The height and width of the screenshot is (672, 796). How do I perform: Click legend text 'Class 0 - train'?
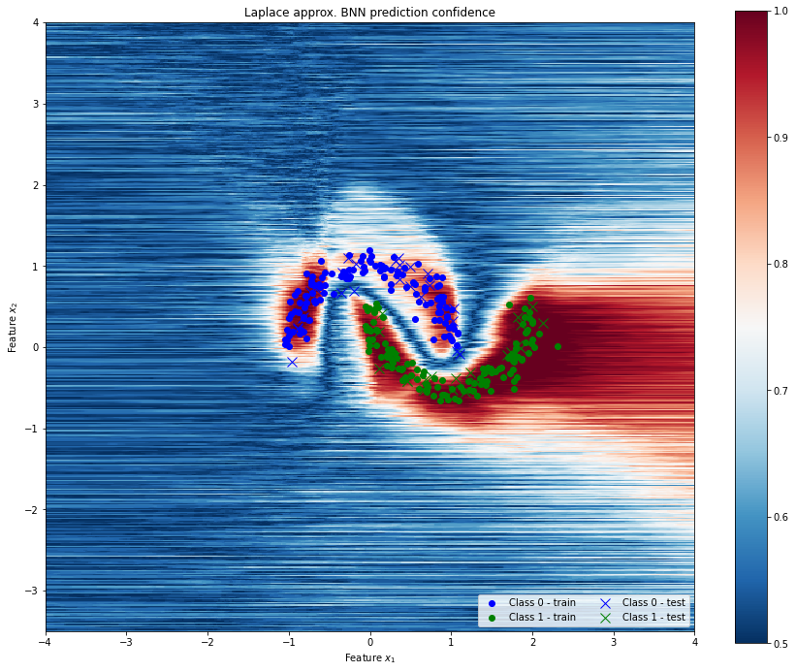(542, 602)
